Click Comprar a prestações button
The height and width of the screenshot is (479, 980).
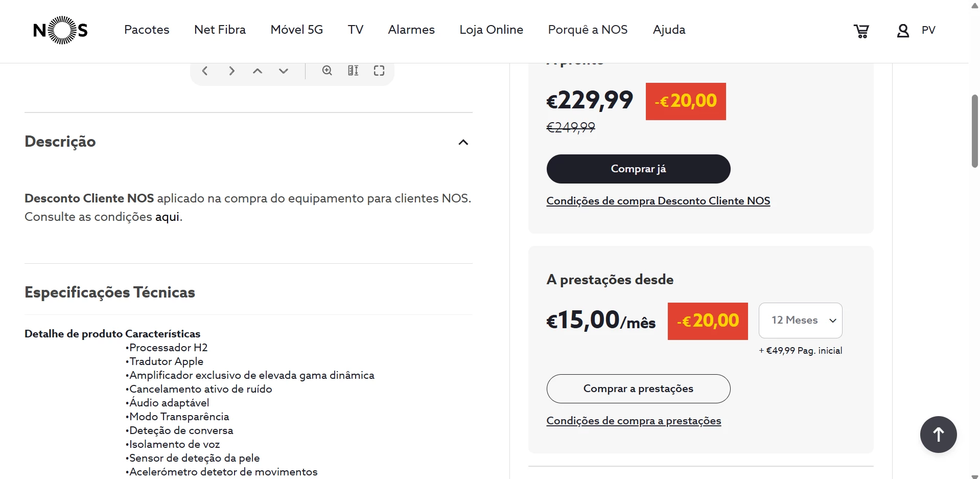[x=638, y=389]
